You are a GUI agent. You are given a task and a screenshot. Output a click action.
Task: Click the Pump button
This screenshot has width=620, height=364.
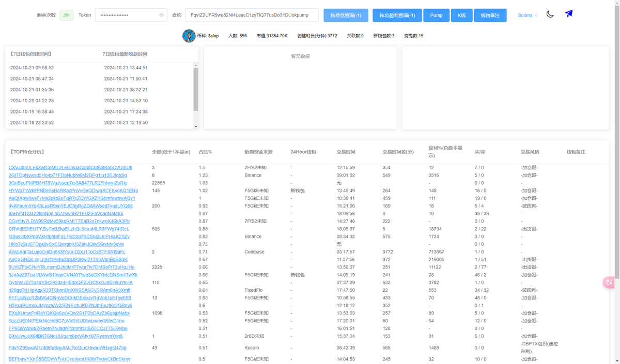click(x=437, y=15)
